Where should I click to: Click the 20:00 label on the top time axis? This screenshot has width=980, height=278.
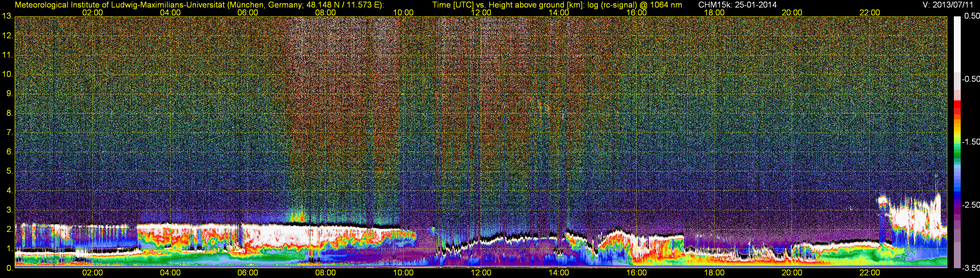[x=792, y=12]
